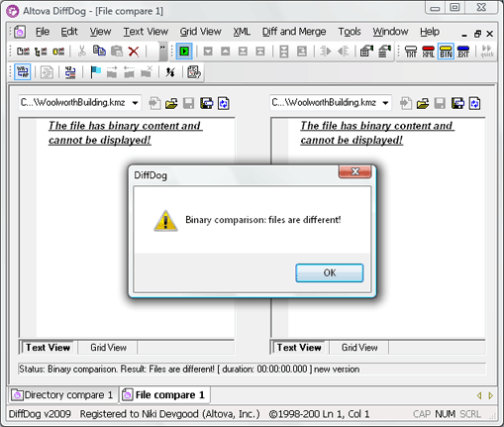Click the make current difference icon
Viewport: 504px width, 427px height.
coord(302,52)
